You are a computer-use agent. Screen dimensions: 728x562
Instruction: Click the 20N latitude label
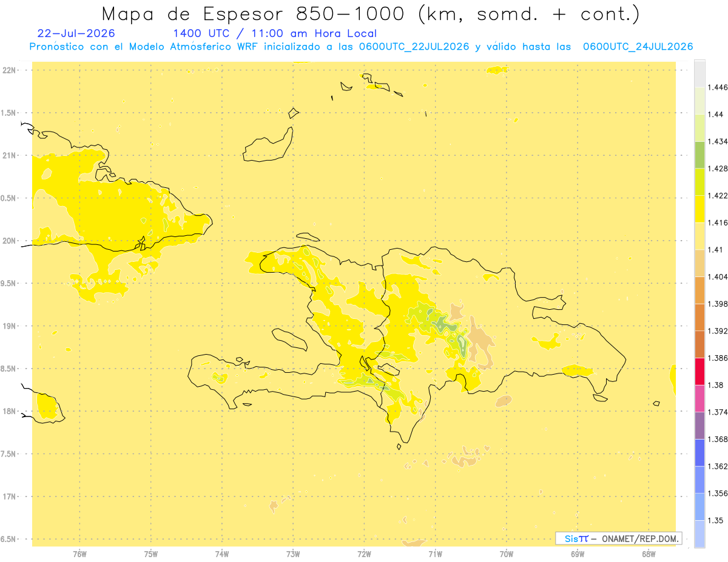(9, 241)
